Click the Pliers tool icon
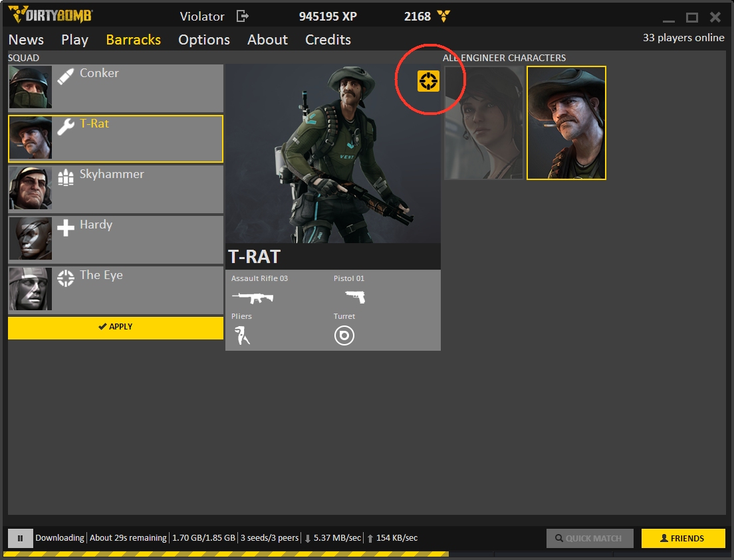Viewport: 734px width, 560px height. 242,335
